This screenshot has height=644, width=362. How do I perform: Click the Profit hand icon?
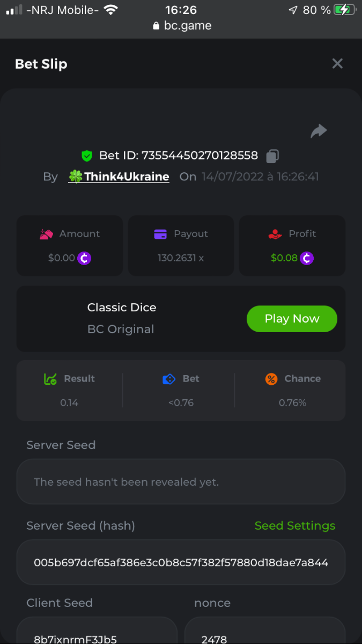click(x=275, y=234)
